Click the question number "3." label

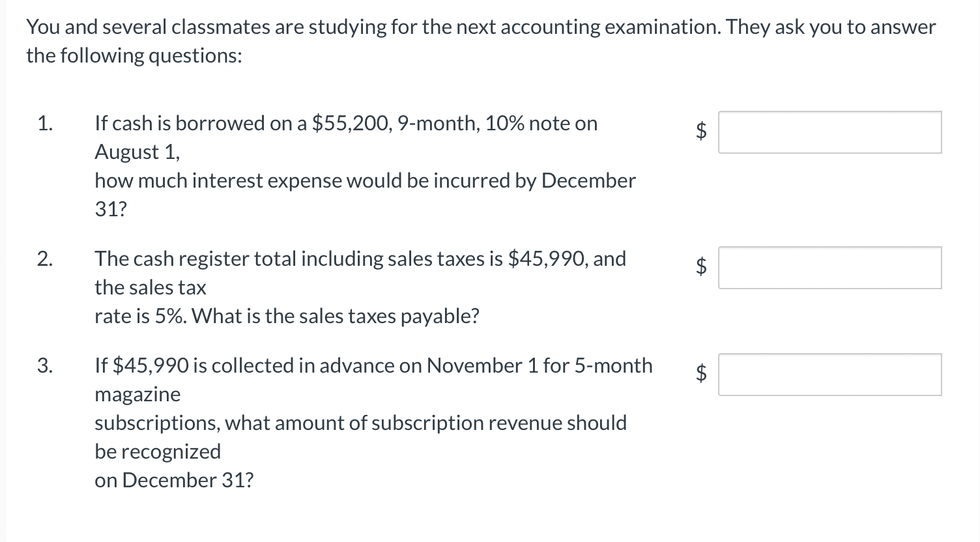[44, 365]
